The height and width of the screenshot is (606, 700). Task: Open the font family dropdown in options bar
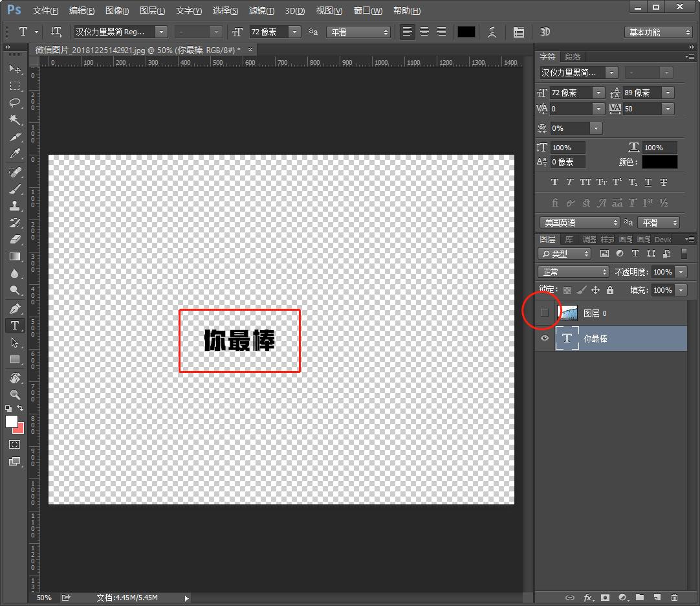pos(161,32)
